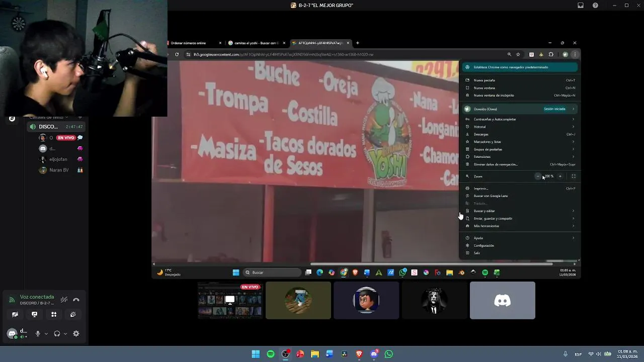Select Buscar con Google Lens
This screenshot has width=644, height=362.
[520, 196]
